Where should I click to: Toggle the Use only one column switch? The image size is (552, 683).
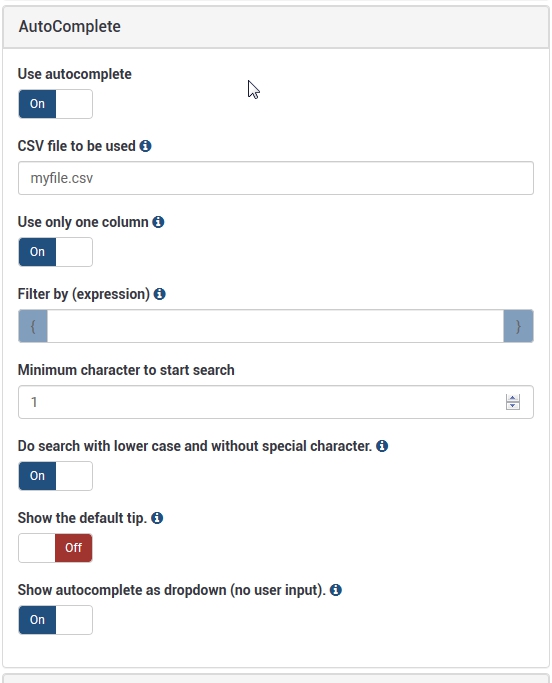click(55, 252)
